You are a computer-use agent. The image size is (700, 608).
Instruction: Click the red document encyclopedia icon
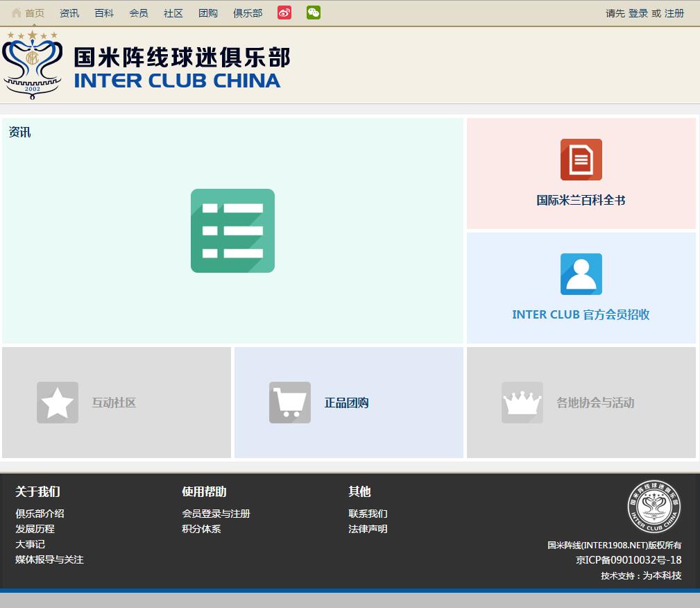coord(581,160)
